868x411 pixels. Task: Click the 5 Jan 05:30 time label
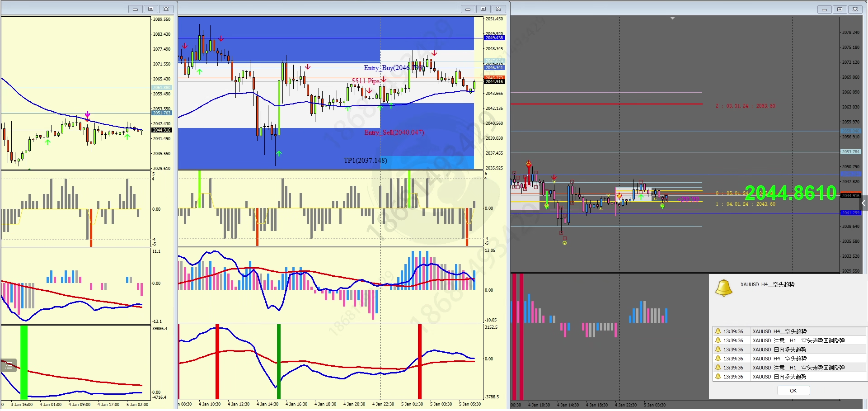click(x=470, y=404)
